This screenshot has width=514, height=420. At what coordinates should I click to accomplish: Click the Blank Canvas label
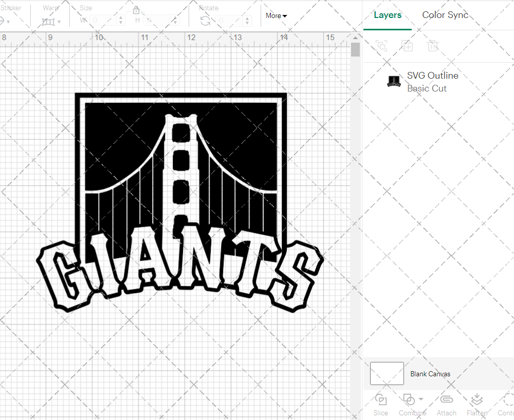pos(430,374)
